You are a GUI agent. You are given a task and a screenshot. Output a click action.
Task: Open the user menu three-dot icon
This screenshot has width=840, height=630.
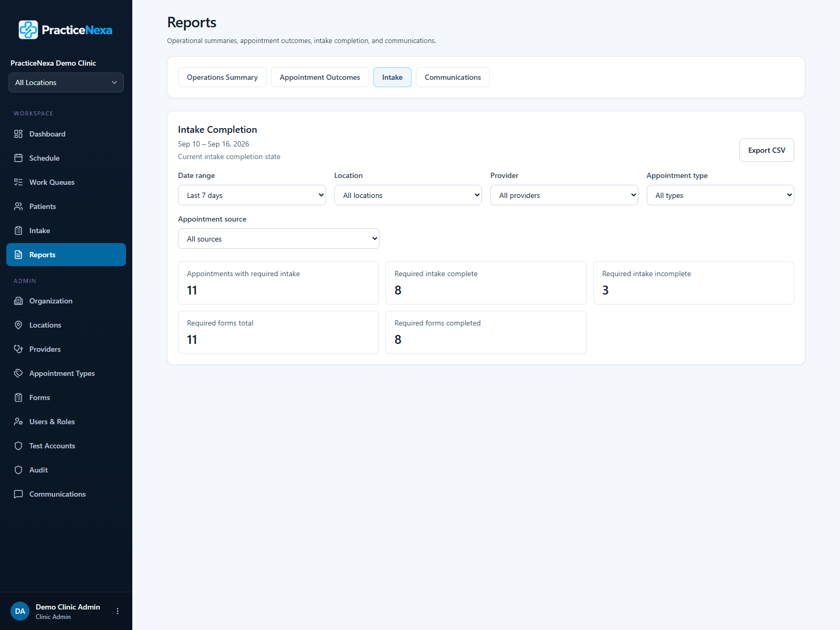[118, 611]
